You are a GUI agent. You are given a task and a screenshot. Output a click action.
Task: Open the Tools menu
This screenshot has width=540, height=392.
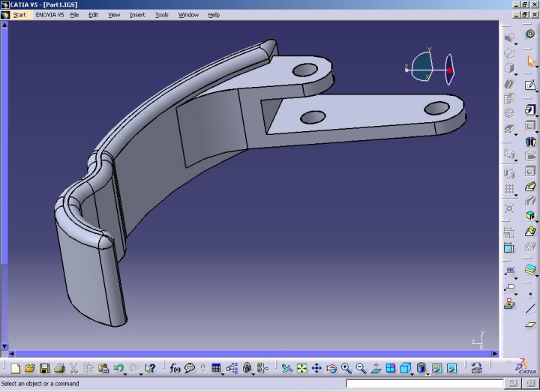tap(162, 15)
